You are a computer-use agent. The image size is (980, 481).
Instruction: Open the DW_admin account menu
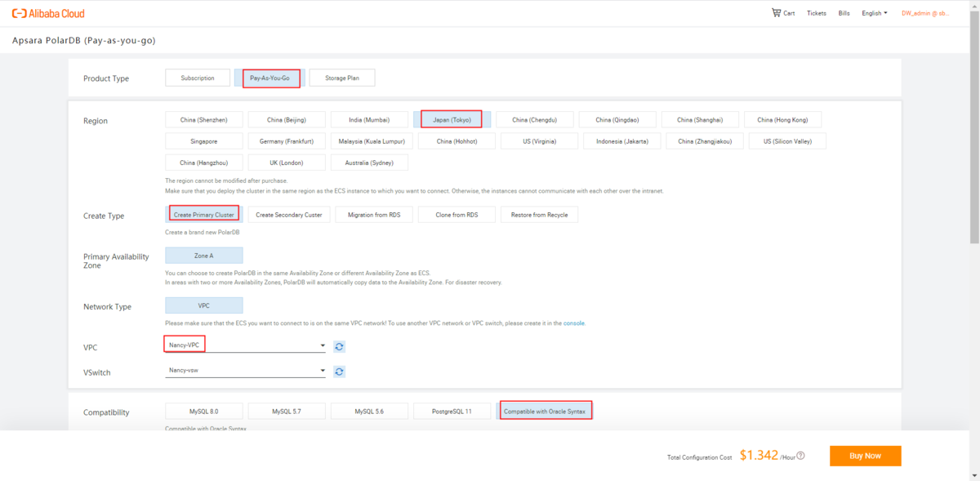coord(925,13)
